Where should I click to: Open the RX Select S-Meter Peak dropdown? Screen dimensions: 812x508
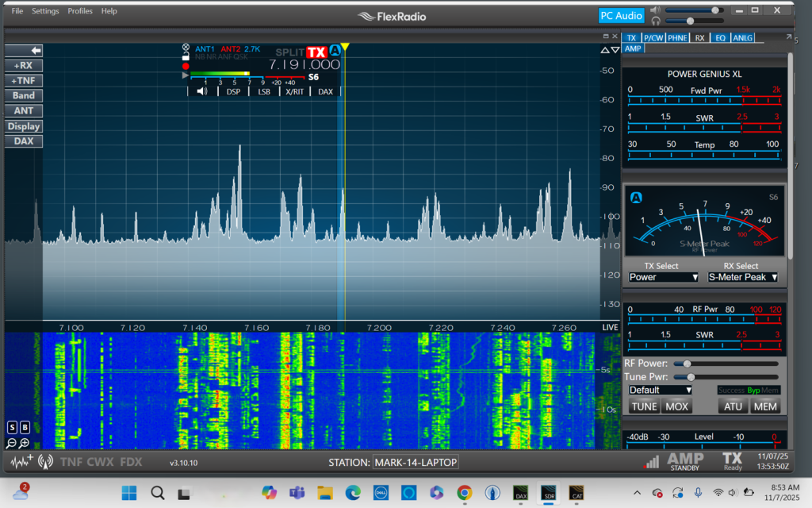tap(742, 276)
